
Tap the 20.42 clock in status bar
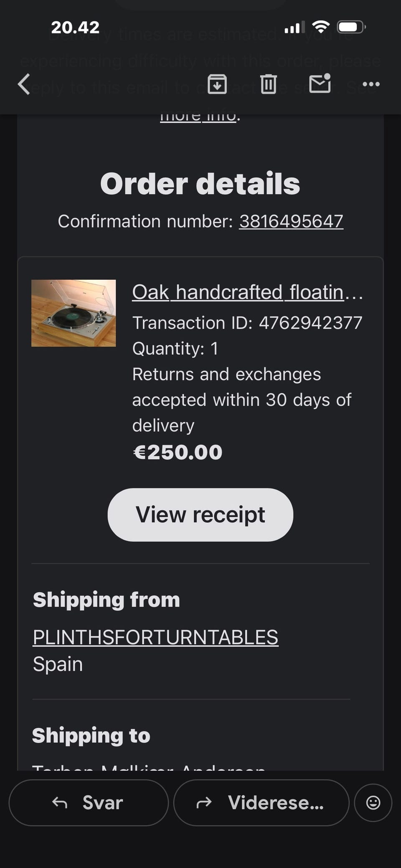point(75,28)
